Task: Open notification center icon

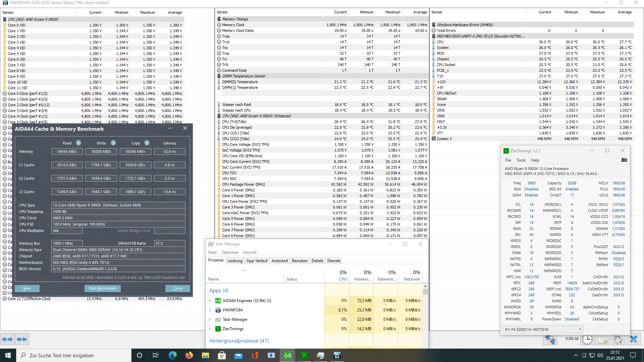Action: click(633, 355)
